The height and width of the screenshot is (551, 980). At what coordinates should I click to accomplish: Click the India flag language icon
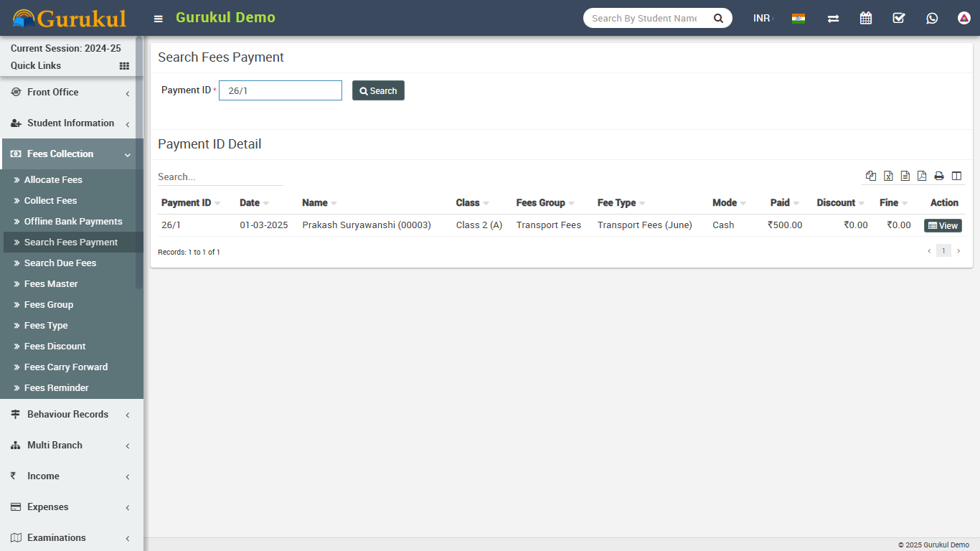coord(798,18)
